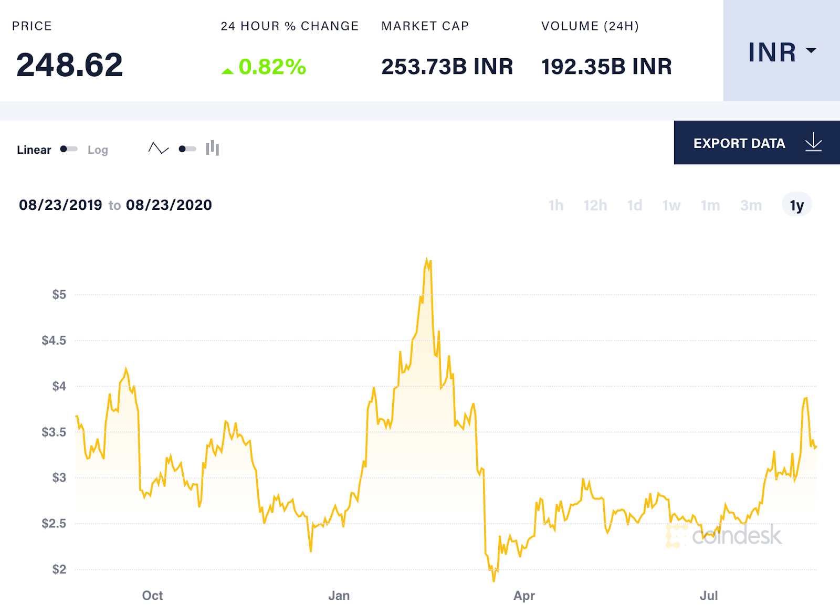The height and width of the screenshot is (616, 840).
Task: Select the candlestick chart style icon
Action: click(x=212, y=148)
